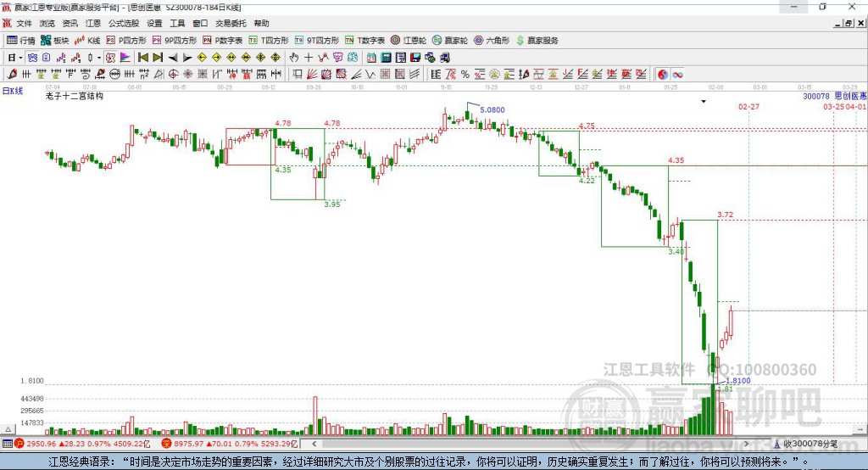Open the 公式选股 menu
This screenshot has height=470, width=868.
[x=124, y=23]
